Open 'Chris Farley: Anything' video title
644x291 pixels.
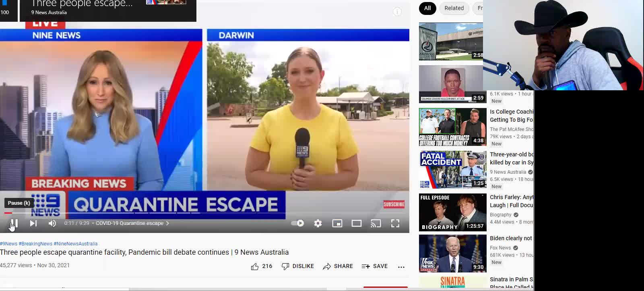[512, 201]
